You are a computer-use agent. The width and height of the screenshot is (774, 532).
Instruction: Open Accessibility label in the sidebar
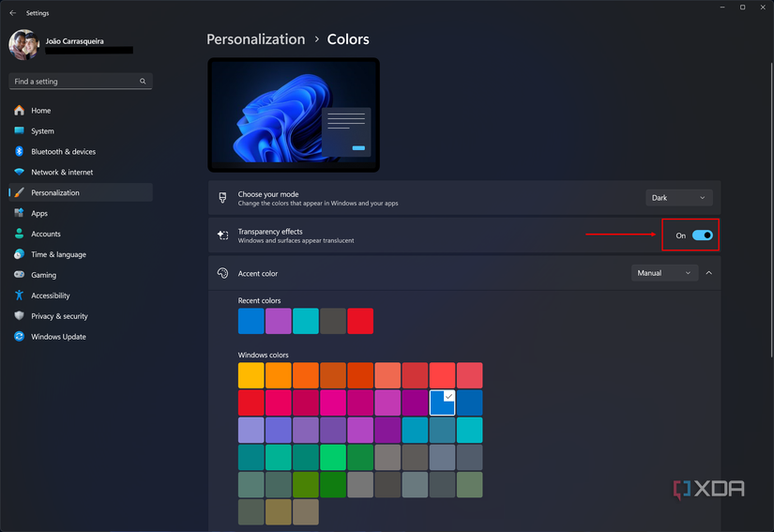[x=51, y=296]
